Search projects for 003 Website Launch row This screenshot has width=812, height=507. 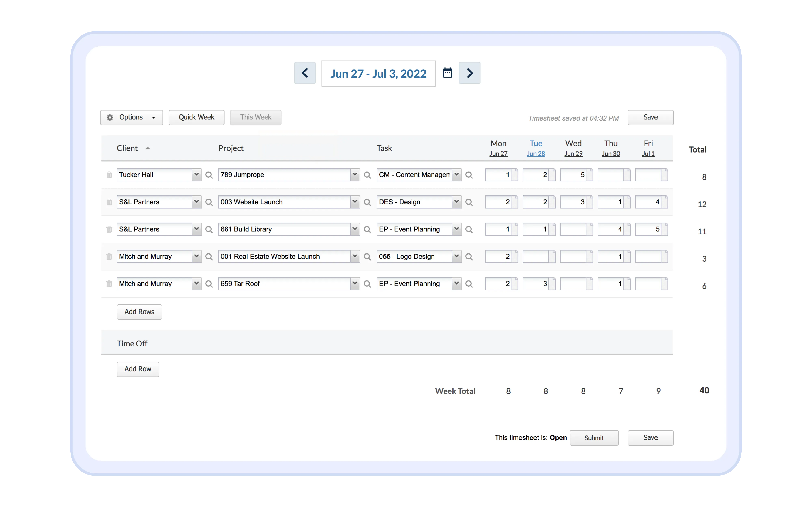tap(367, 202)
